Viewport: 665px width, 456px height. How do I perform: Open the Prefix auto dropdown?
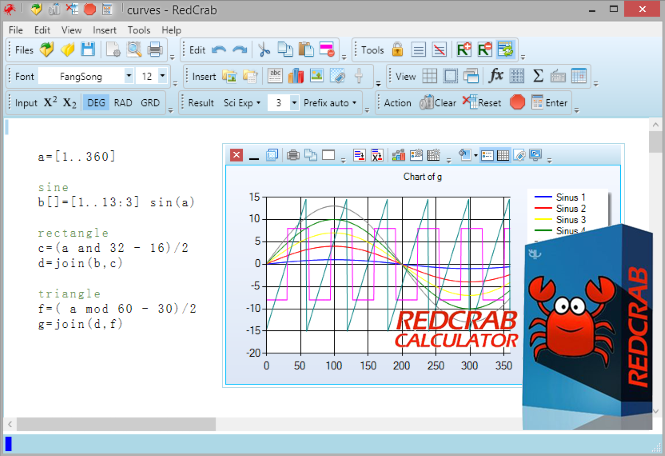coord(330,102)
